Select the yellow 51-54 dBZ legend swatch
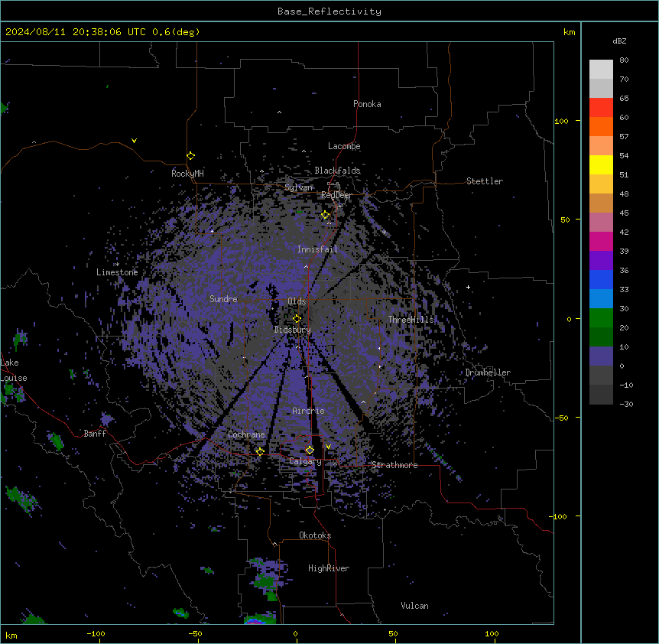 point(601,164)
